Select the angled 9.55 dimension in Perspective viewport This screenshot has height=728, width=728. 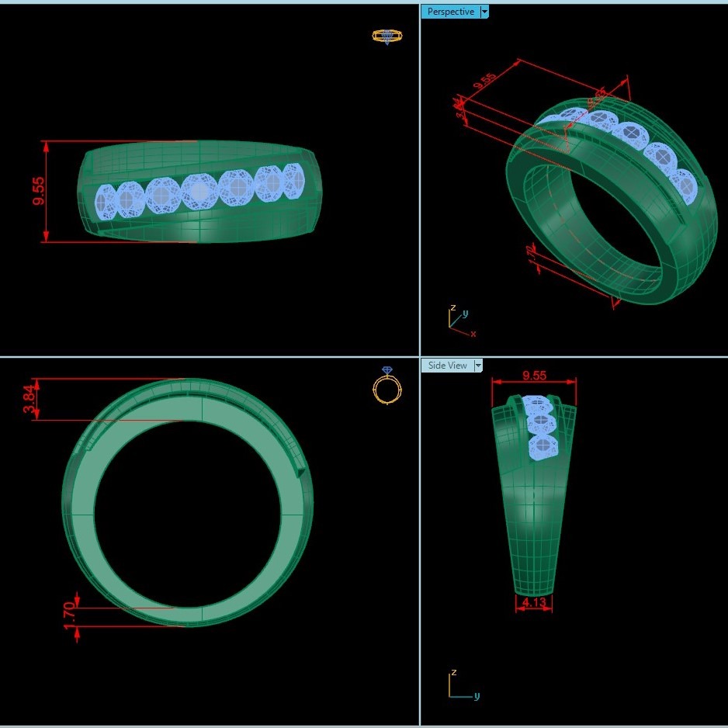click(485, 81)
